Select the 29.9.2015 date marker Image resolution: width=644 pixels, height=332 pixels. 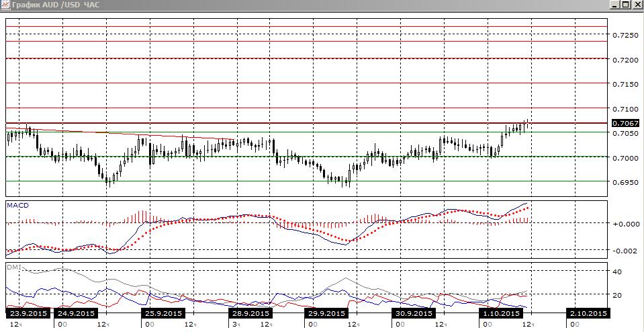tap(326, 313)
